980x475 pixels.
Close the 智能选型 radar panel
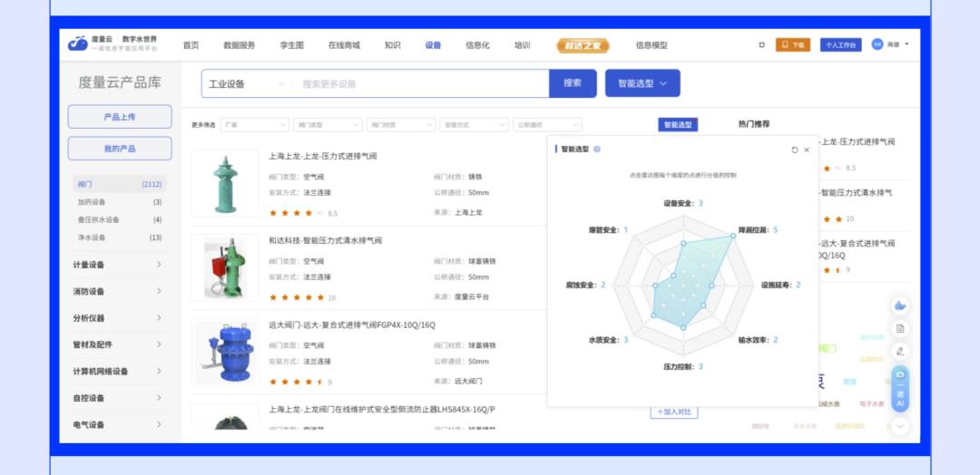(x=807, y=150)
